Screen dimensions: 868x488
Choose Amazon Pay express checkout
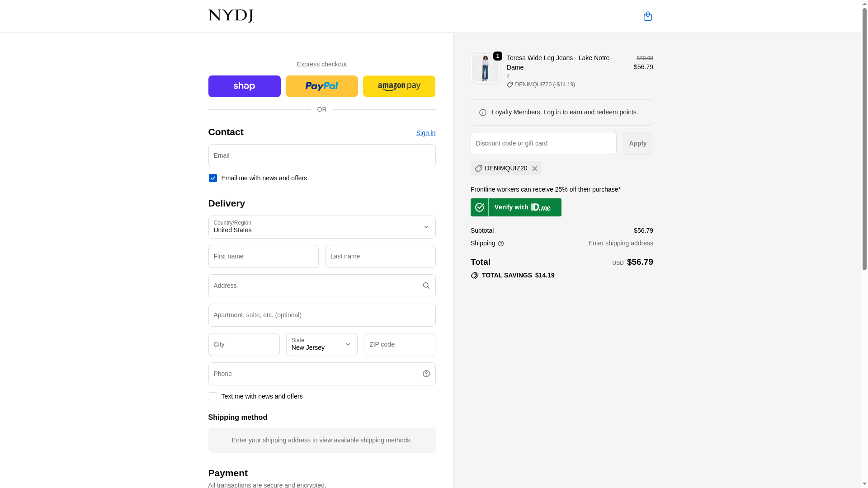click(399, 86)
